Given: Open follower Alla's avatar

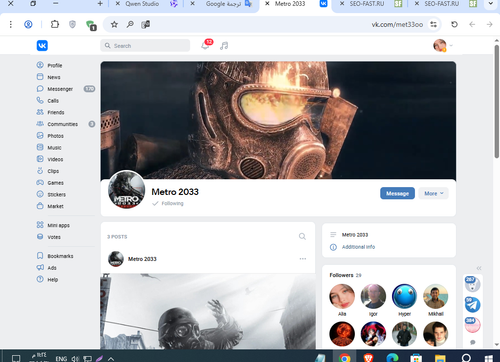Looking at the screenshot, I should coord(342,296).
